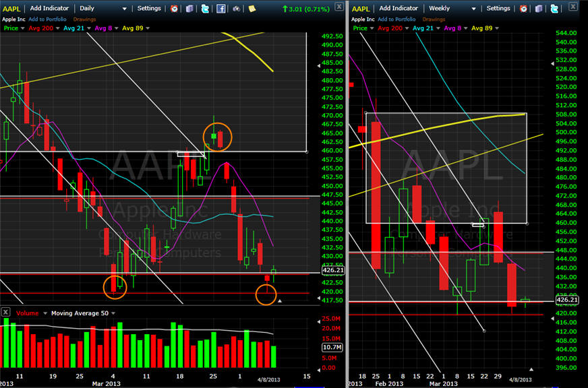The width and height of the screenshot is (588, 388).
Task: Share daily chart via Twitter icon
Action: pyautogui.click(x=205, y=8)
